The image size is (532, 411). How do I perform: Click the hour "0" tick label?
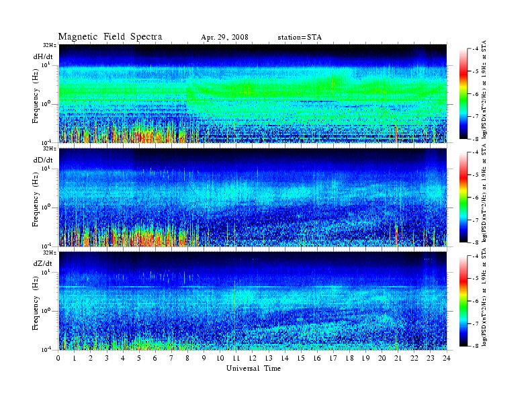coord(58,359)
